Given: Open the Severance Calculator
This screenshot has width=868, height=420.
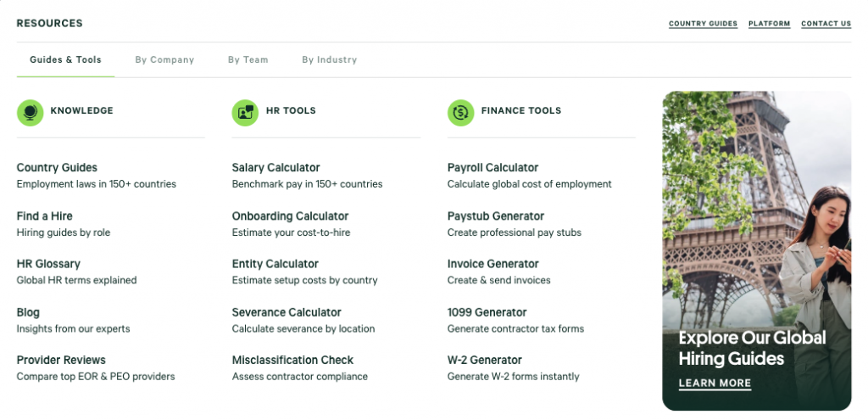Looking at the screenshot, I should [287, 312].
